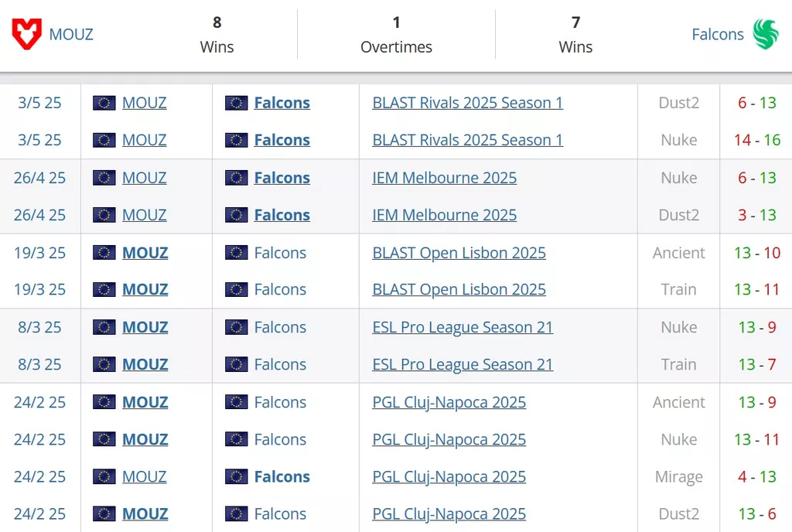This screenshot has width=792, height=532.
Task: Click the '13 - 7' score cell
Action: (757, 364)
